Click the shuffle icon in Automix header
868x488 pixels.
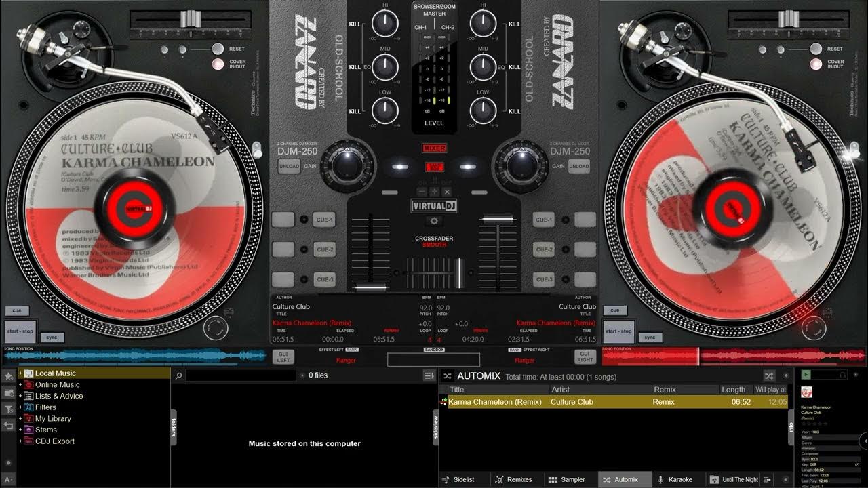[769, 375]
